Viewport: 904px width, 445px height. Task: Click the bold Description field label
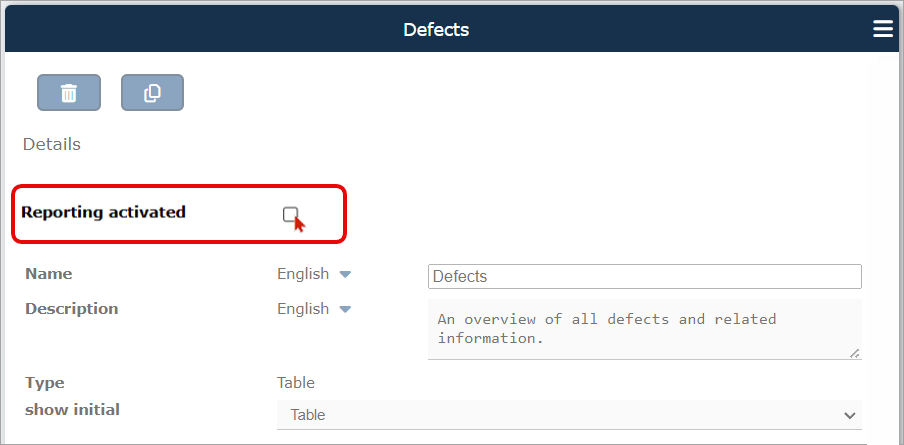click(71, 309)
